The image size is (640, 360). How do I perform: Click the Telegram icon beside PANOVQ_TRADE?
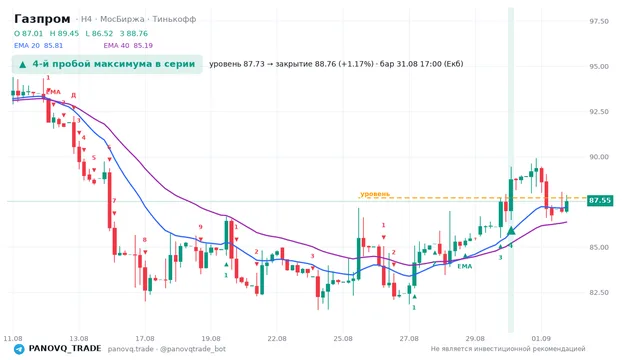click(19, 349)
